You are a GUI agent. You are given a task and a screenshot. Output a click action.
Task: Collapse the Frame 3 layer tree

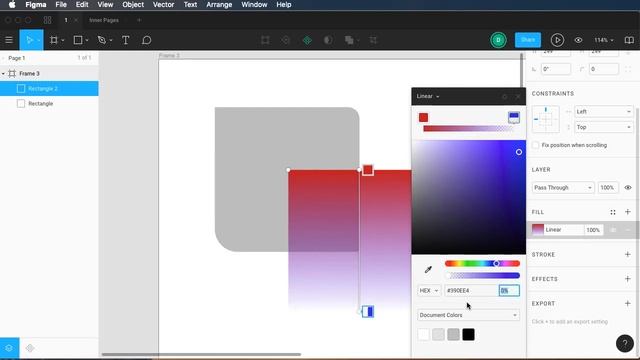3,74
